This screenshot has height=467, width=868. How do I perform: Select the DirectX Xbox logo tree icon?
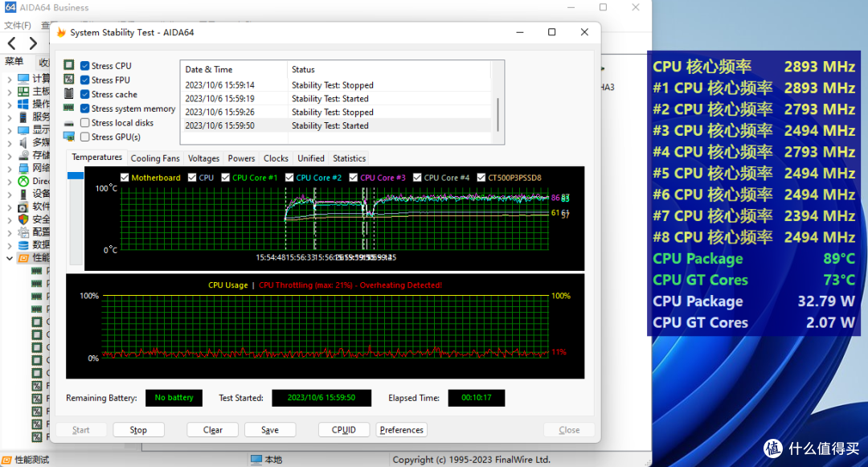click(x=23, y=181)
